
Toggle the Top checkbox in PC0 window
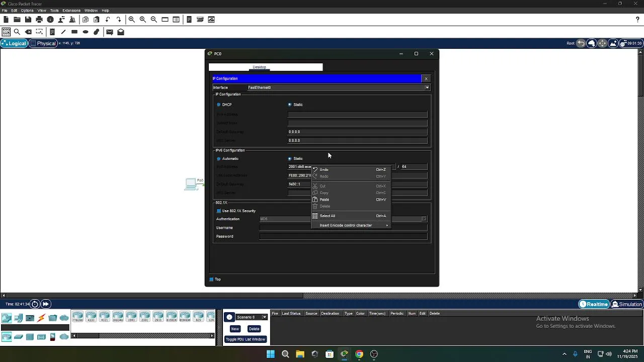click(x=212, y=280)
